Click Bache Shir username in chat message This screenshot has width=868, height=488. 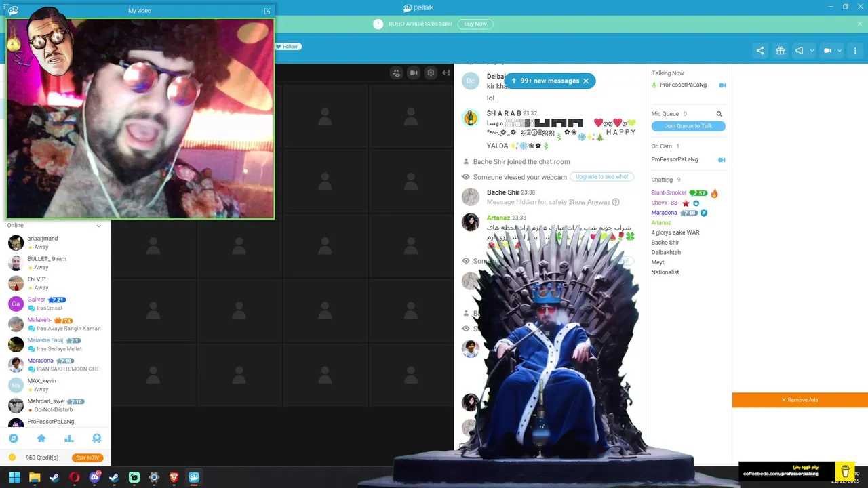coord(503,192)
